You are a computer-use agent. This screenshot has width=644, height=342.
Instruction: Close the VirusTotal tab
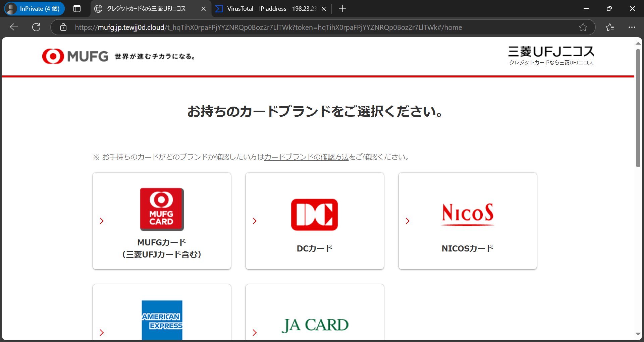324,9
